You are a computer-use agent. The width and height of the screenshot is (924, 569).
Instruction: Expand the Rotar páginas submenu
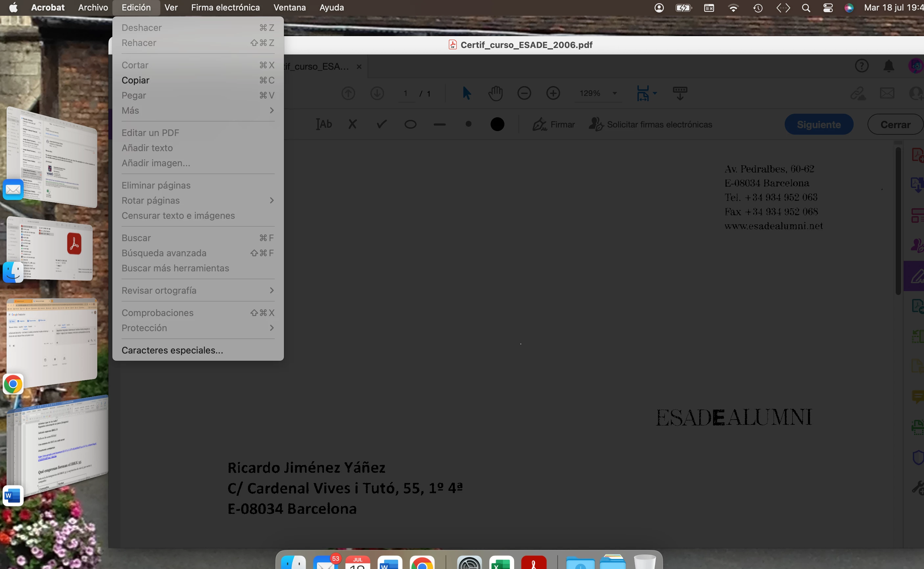point(197,200)
